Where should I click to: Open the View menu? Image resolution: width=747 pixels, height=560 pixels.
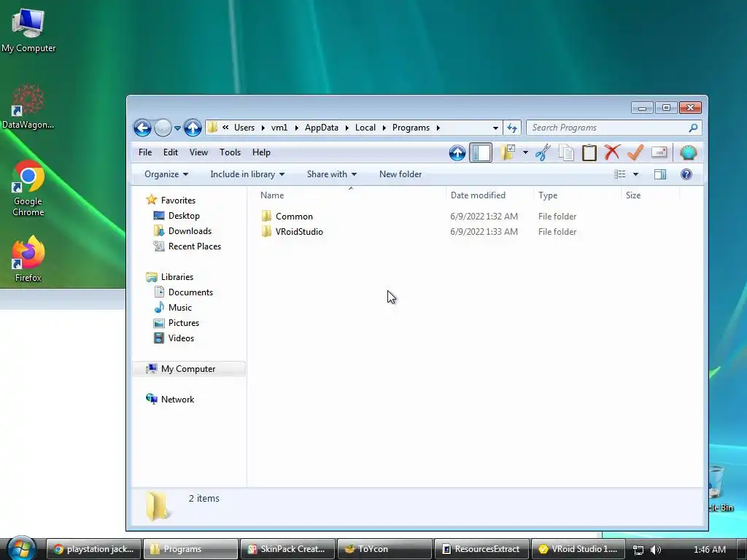[198, 152]
